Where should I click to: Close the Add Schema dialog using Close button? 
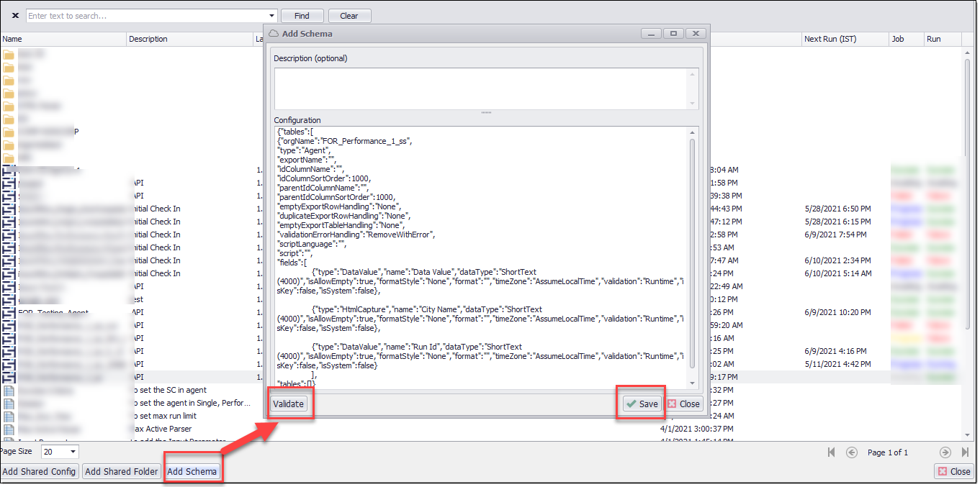[x=683, y=404]
